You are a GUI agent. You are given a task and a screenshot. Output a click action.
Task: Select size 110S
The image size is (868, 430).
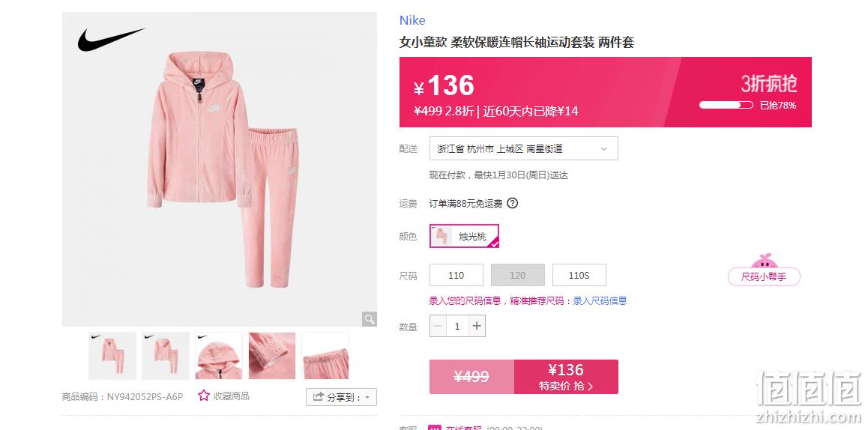coord(579,275)
